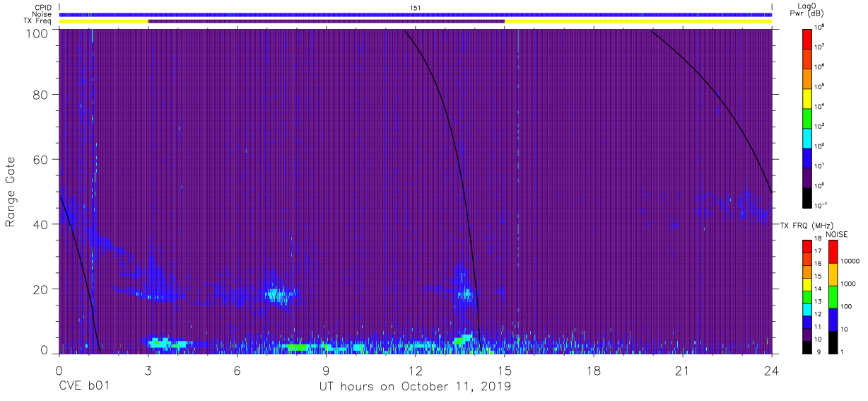Click the NOISE colorbar label "10000"
This screenshot has height=401, width=868.
click(850, 262)
